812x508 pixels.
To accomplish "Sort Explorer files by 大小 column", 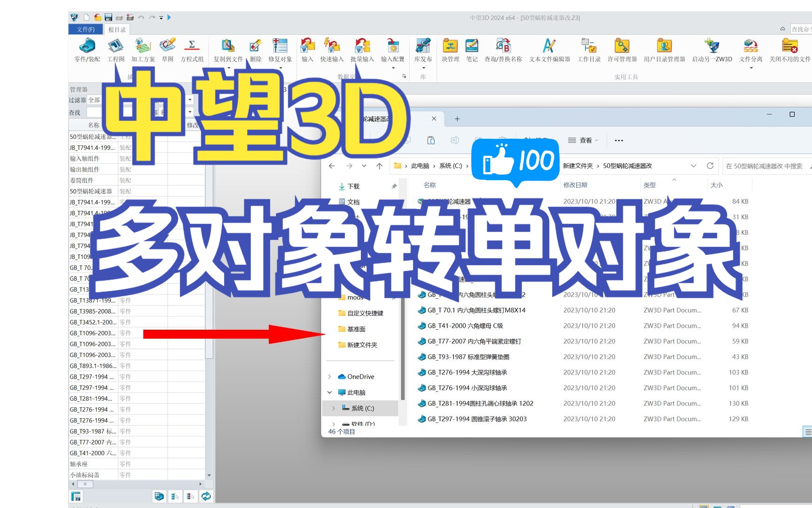I will click(717, 185).
